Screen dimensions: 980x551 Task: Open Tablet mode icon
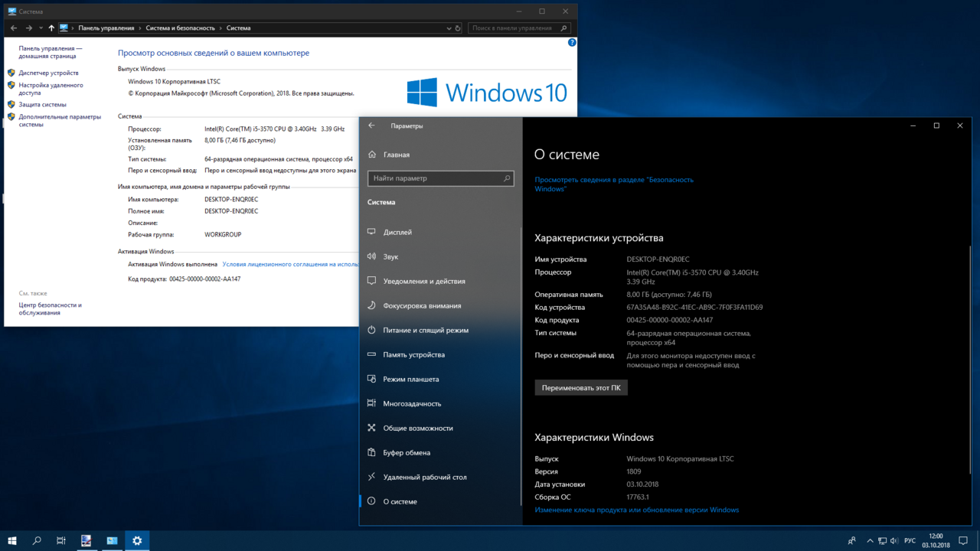[x=371, y=379]
